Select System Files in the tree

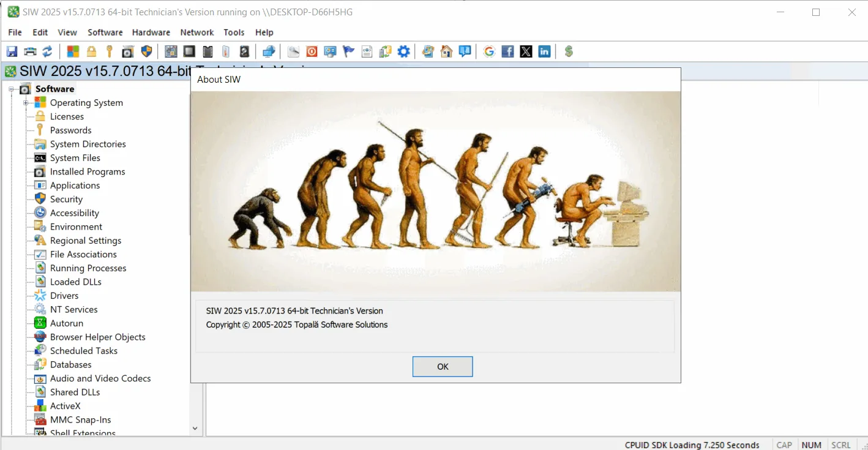(75, 158)
